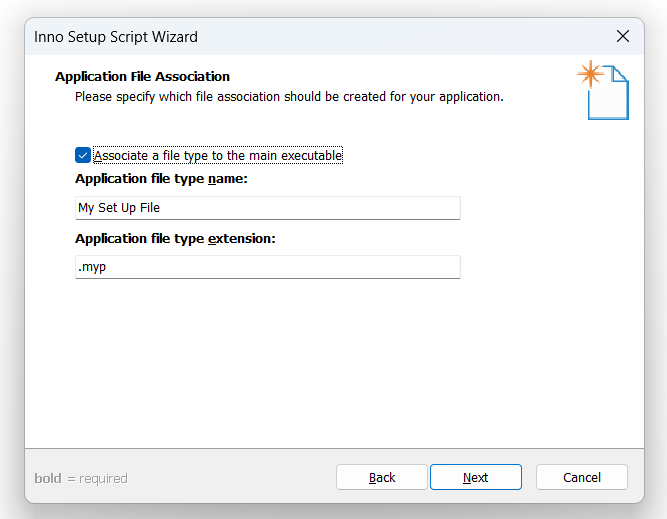Click the 'Please specify which file association' description

(289, 97)
